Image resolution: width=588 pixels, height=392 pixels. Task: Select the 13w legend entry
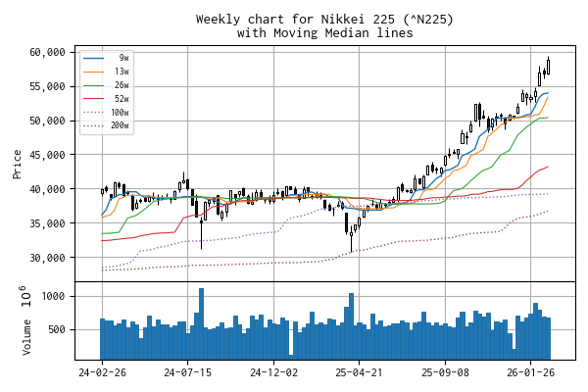107,72
